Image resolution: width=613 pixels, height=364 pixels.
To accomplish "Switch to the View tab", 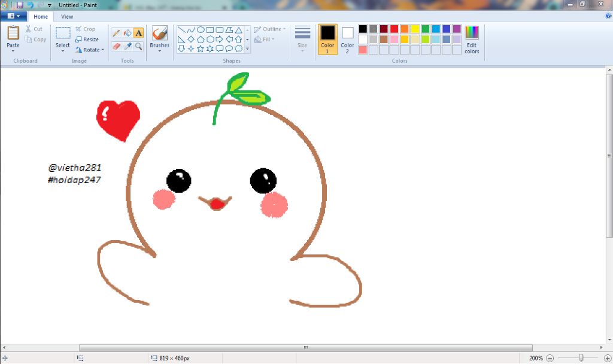I will [67, 17].
